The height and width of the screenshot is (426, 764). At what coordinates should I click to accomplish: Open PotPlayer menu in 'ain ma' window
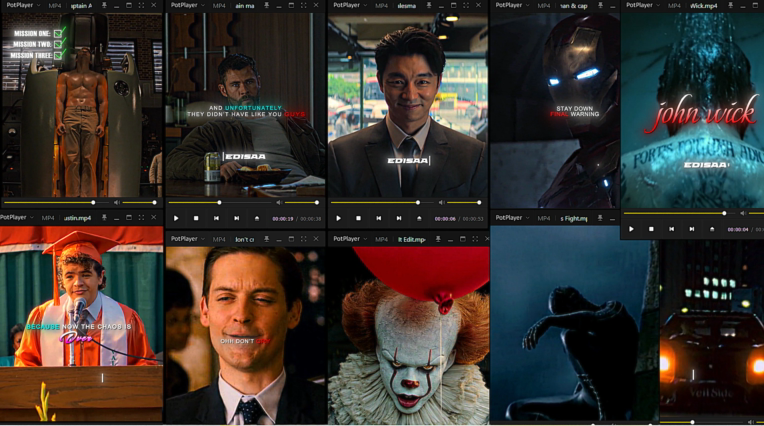click(187, 5)
